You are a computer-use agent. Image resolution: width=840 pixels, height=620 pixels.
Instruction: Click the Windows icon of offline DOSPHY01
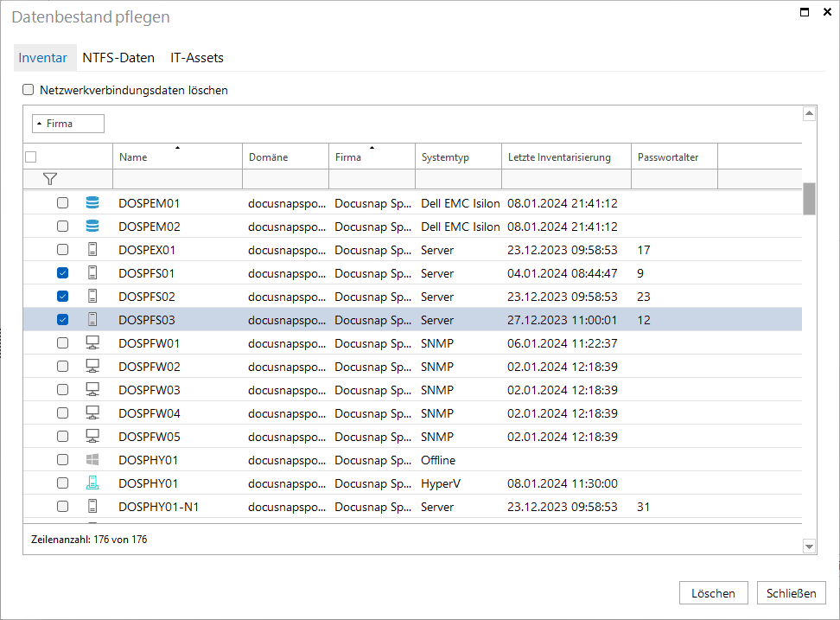pos(92,459)
